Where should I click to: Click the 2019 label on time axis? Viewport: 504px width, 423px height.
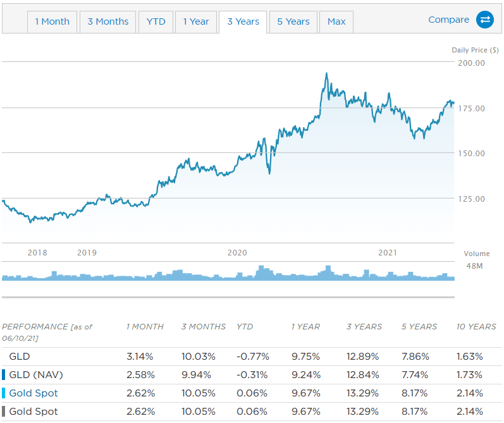point(87,253)
